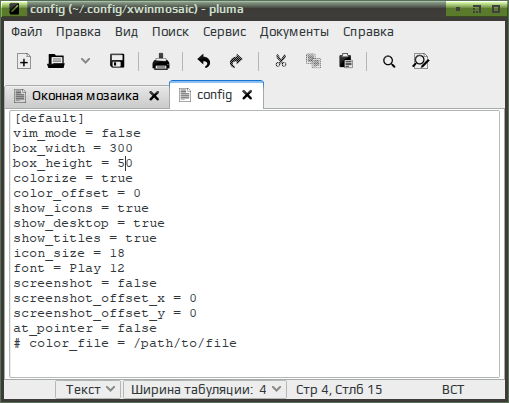Close the Оконная мозаика tab
This screenshot has width=509, height=403.
(x=154, y=96)
